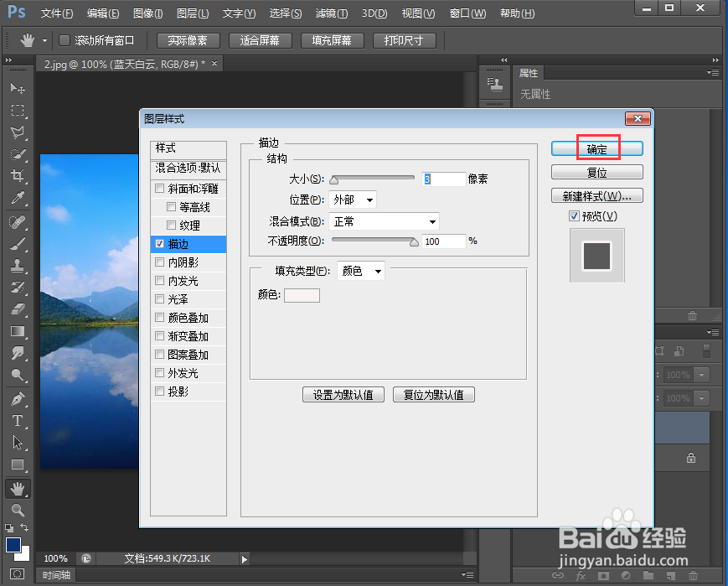The width and height of the screenshot is (728, 586).
Task: Open the File menu
Action: pos(57,13)
